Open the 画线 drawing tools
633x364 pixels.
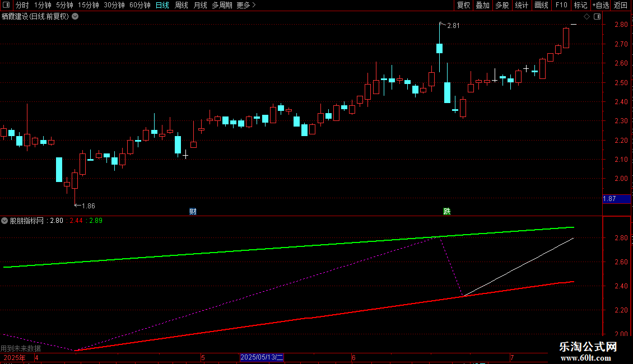[541, 5]
